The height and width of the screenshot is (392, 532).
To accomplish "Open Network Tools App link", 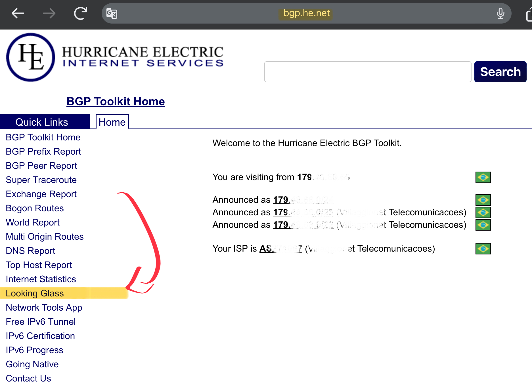I will 44,307.
